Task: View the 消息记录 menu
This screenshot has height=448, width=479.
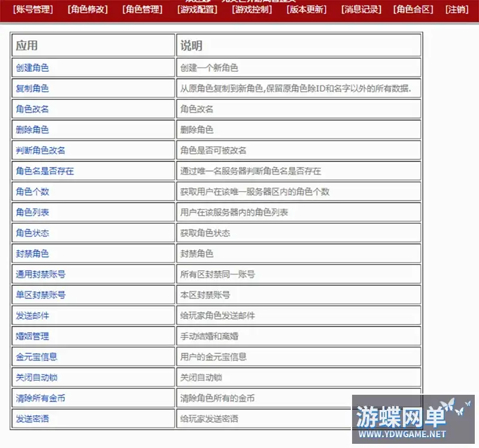Action: pos(361,10)
